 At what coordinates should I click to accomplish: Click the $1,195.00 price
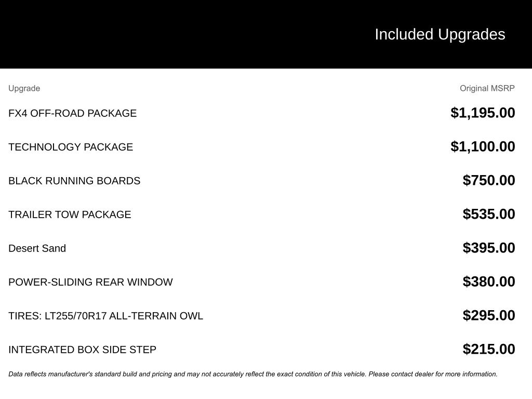[483, 113]
